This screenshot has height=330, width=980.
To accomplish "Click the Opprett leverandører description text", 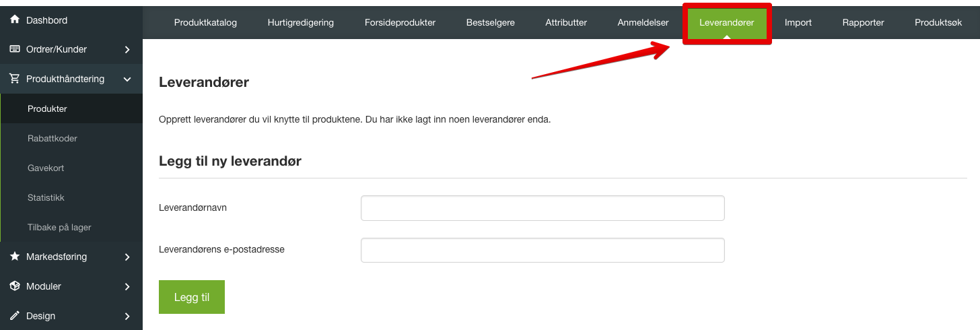I will click(355, 120).
